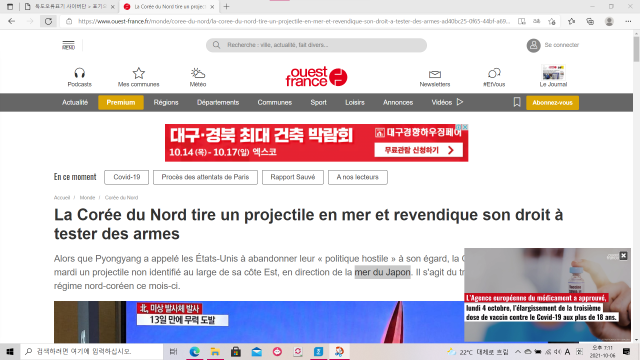Click the Windows taskbar search box

pos(92,351)
